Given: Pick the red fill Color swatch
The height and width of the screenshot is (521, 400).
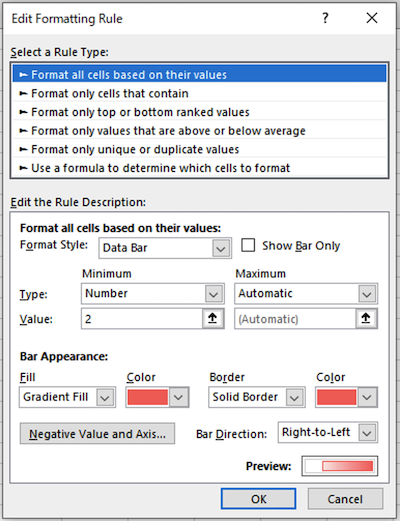Looking at the screenshot, I should pyautogui.click(x=148, y=397).
